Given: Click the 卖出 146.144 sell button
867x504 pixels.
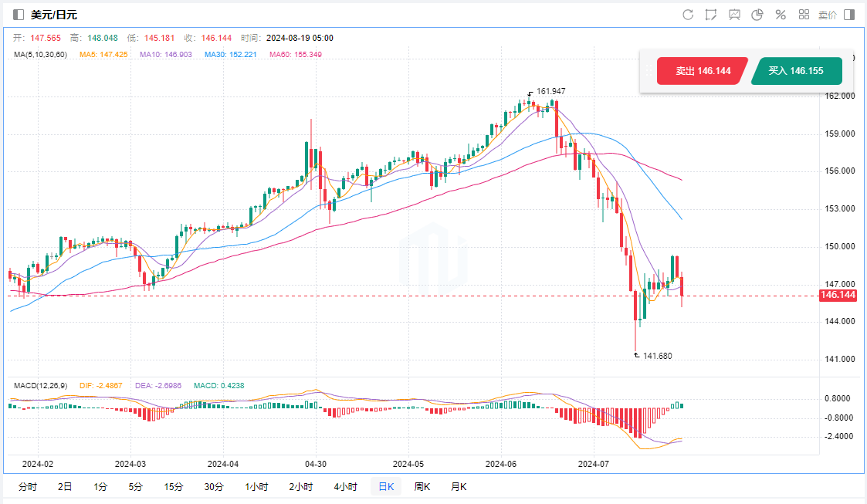Looking at the screenshot, I should (703, 71).
